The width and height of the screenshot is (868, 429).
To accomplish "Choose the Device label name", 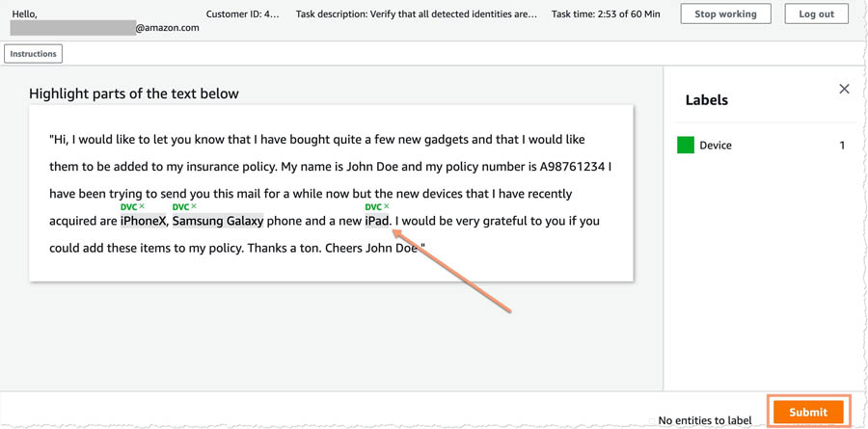I will pyautogui.click(x=716, y=146).
